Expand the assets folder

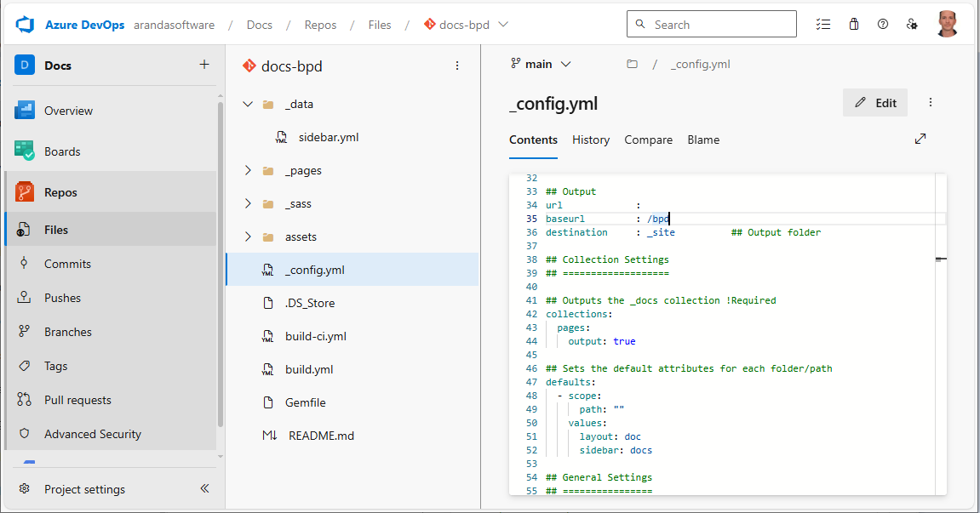tap(248, 237)
